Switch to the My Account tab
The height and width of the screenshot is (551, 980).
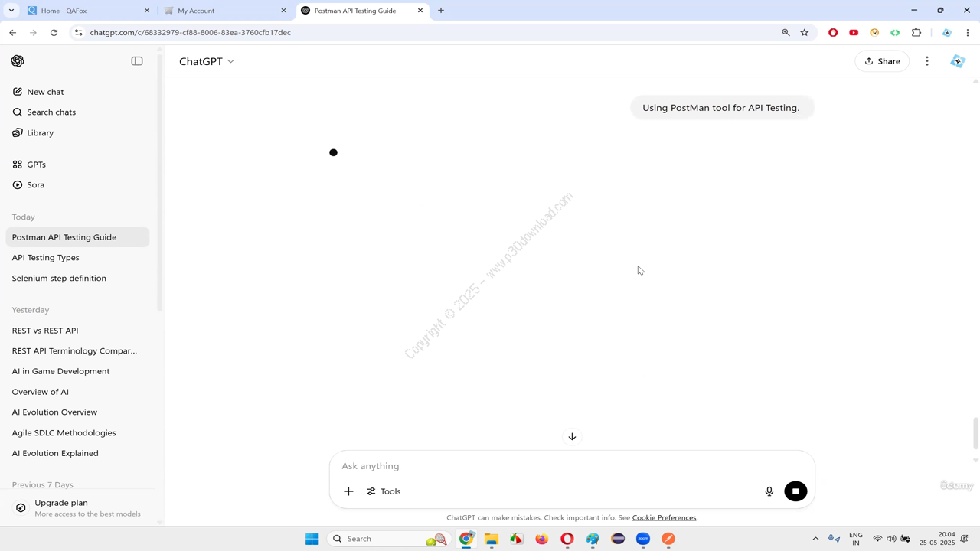tap(226, 11)
